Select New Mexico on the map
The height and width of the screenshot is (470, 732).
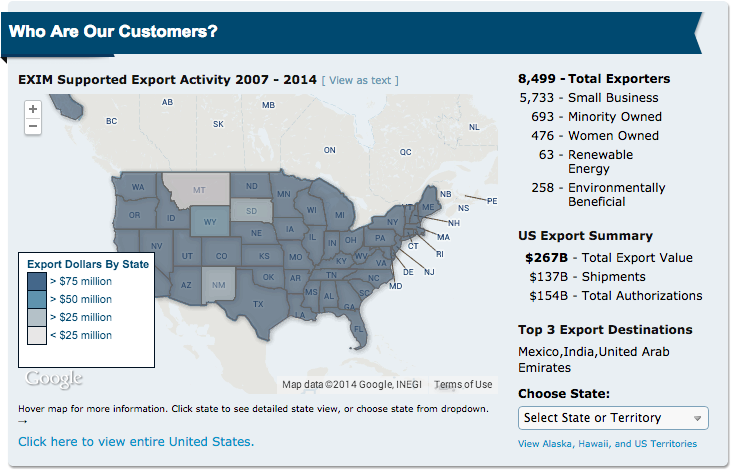tap(220, 285)
